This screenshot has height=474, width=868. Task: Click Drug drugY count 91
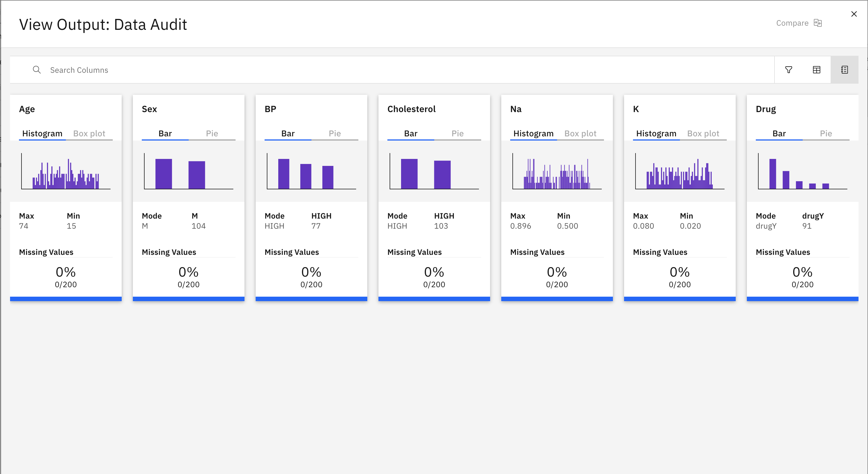click(x=807, y=226)
